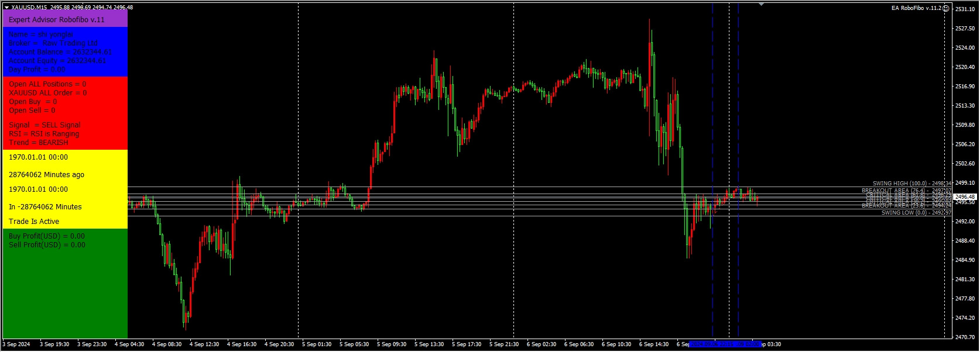Select the BREAKOUT AREA (76.4) level label
Viewport: 980px width, 352px height.
tap(906, 191)
